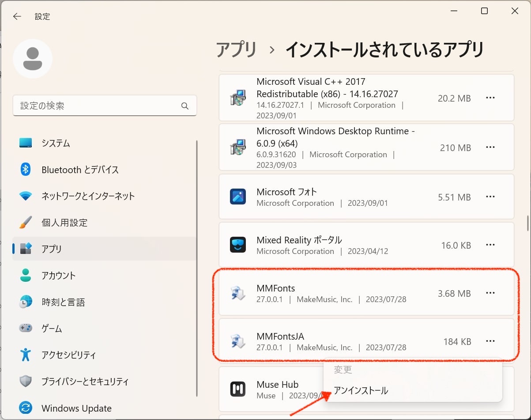Click the Muse Hub app icon
531x420 pixels.
click(x=238, y=389)
